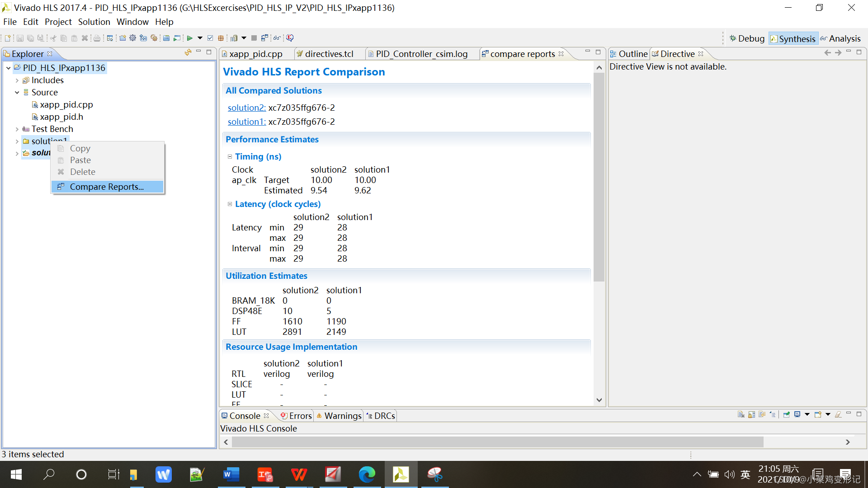Click the green Run C Synthesis arrow

tap(190, 38)
